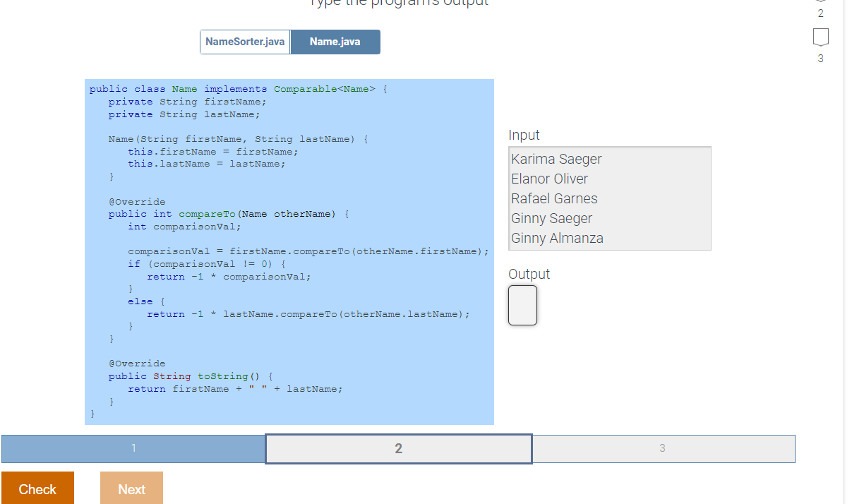Select test case 2
The image size is (864, 504).
point(398,448)
